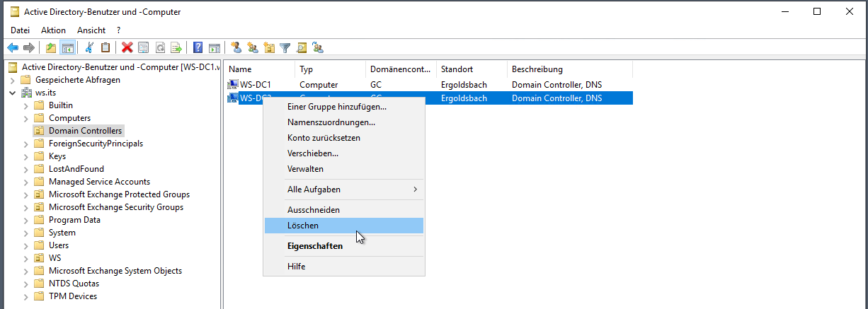Expand the ForeignSecurityPrincipals container
Image resolution: width=868 pixels, height=309 pixels.
point(26,144)
